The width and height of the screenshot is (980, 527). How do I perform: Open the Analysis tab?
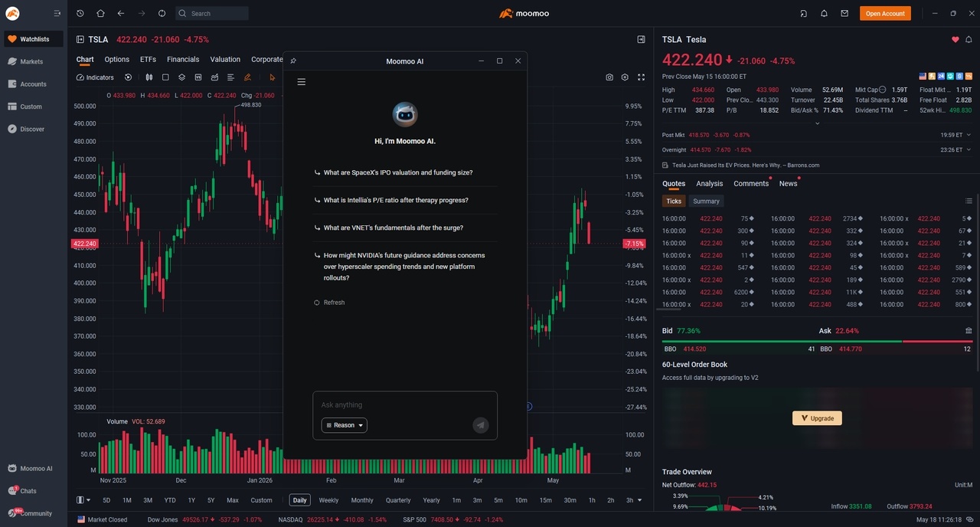(x=710, y=184)
